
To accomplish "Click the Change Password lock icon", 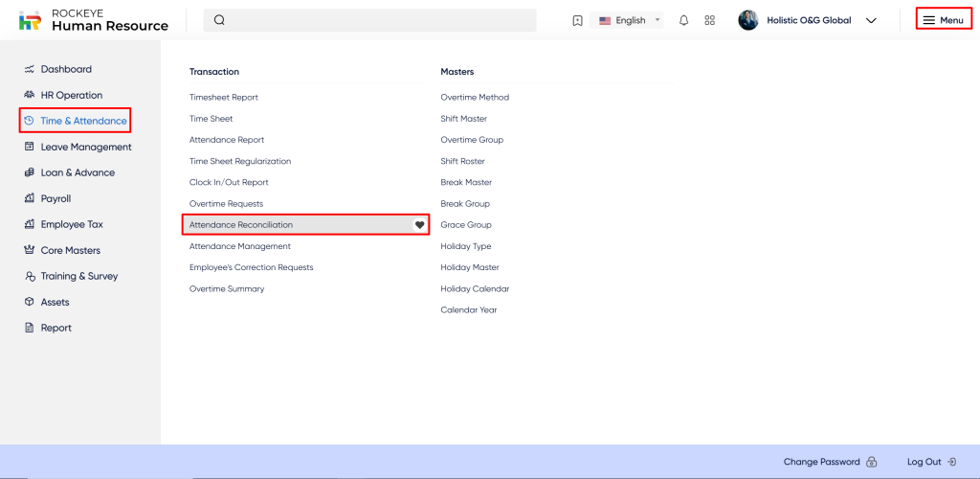I will pos(871,462).
